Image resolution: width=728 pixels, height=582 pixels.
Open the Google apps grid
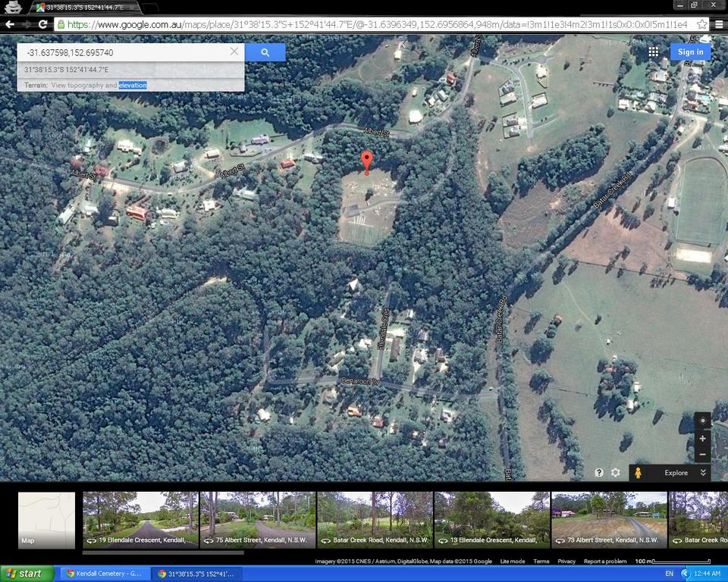[653, 52]
